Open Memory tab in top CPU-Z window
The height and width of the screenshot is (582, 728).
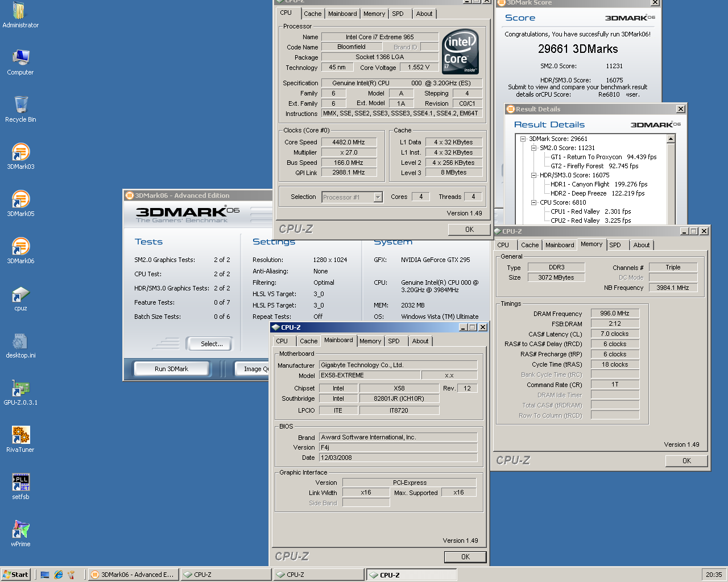point(374,14)
